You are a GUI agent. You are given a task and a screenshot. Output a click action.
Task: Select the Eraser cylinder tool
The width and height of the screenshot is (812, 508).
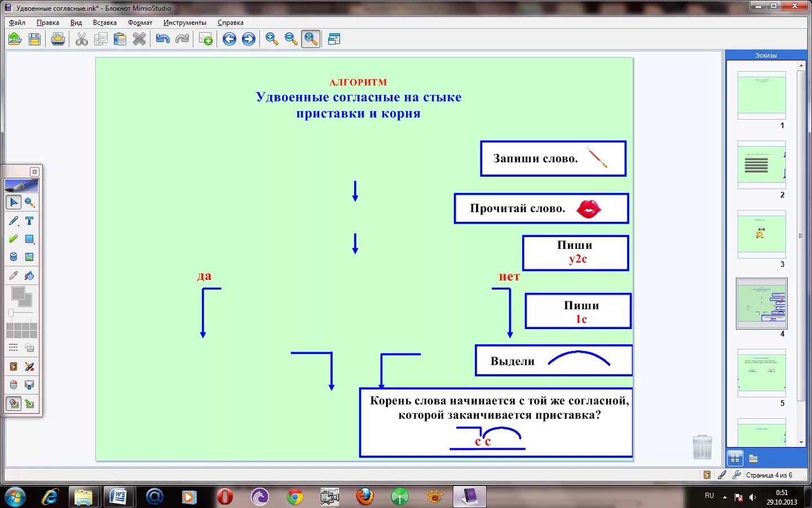(x=14, y=257)
